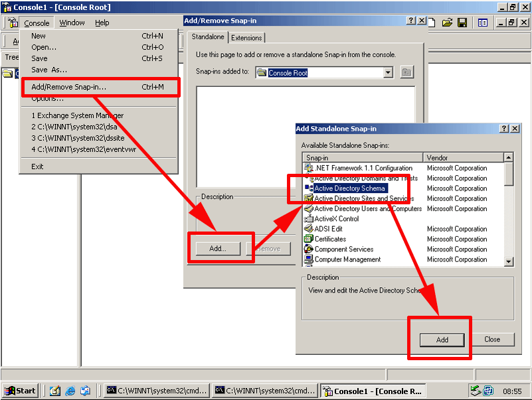Click Console1 title bar MMC icon
The image size is (532, 400).
coord(7,7)
